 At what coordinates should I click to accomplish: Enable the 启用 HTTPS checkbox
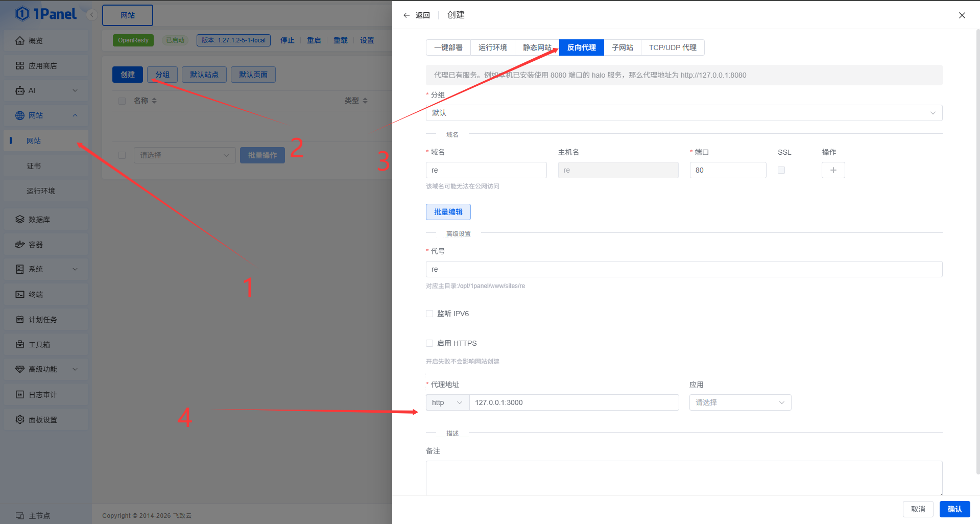(x=429, y=343)
